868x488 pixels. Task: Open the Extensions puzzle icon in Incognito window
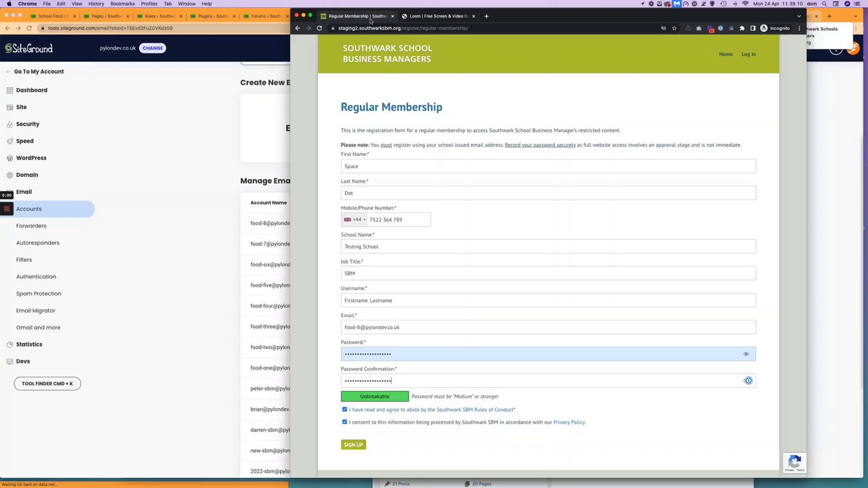[742, 28]
